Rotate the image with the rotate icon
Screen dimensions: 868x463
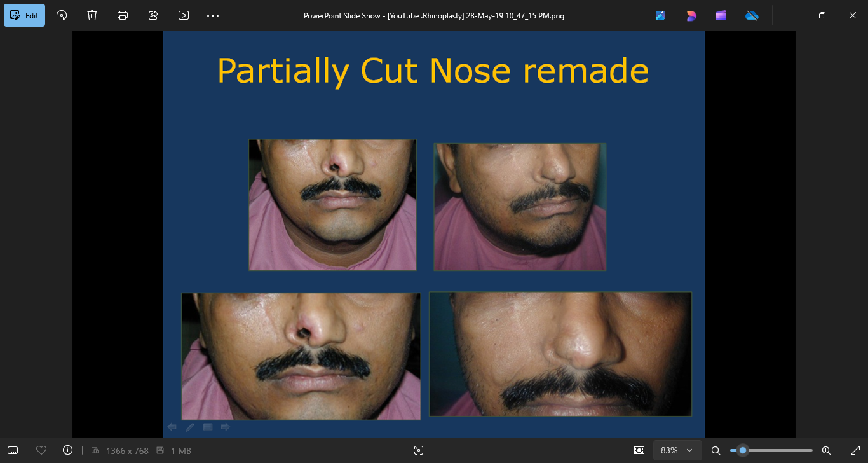click(62, 15)
